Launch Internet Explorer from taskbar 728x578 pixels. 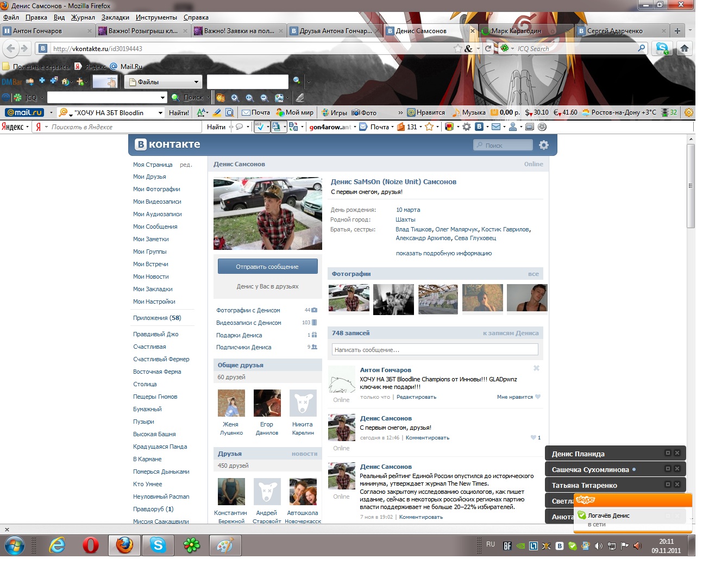pyautogui.click(x=57, y=545)
